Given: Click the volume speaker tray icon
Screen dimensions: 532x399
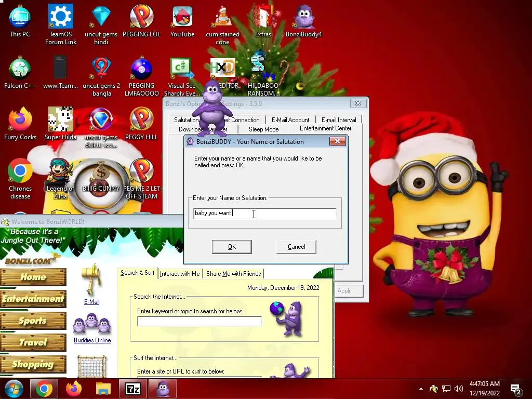Looking at the screenshot, I should (459, 389).
